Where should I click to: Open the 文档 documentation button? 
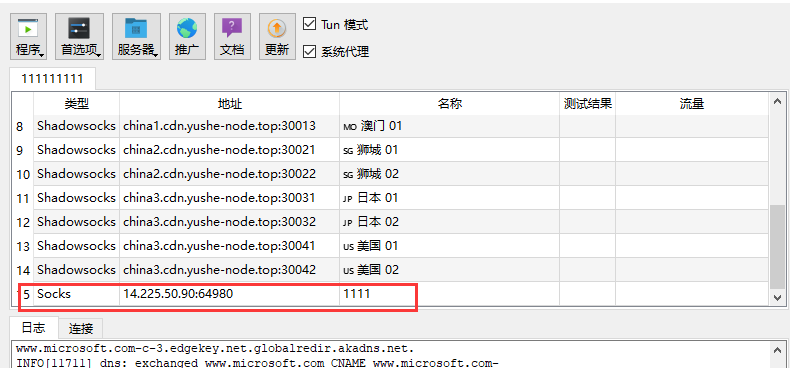(232, 37)
